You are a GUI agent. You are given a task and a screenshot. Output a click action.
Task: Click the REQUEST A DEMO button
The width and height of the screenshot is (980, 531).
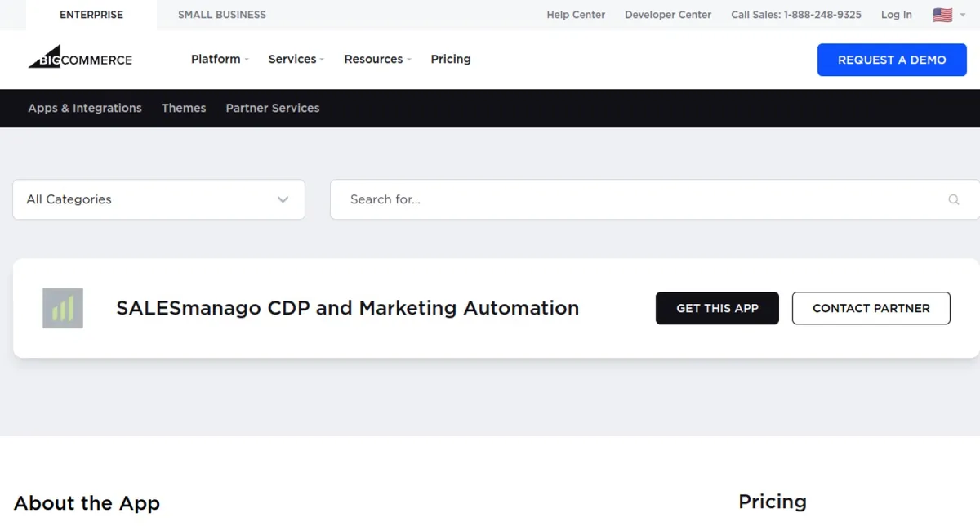[x=891, y=60]
